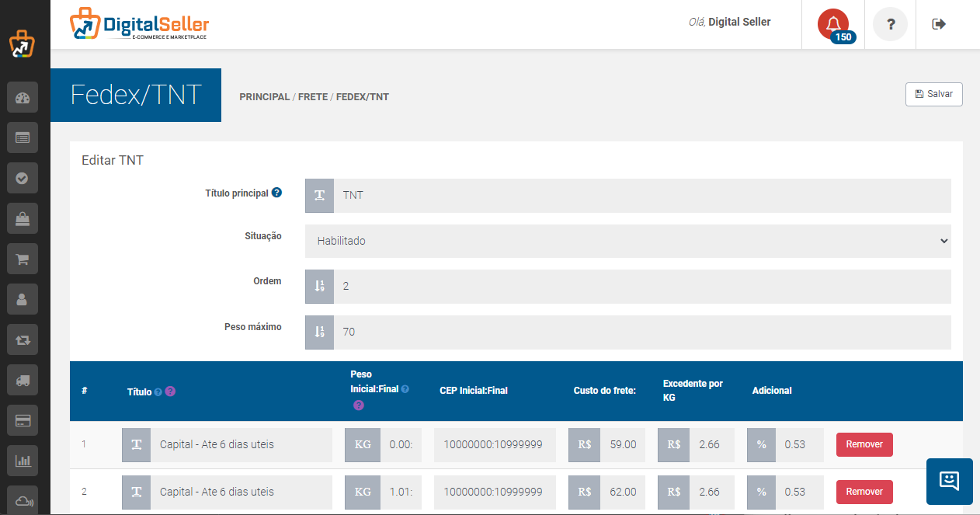This screenshot has width=980, height=515.
Task: Open the credit card icon in sidebar
Action: coord(22,420)
